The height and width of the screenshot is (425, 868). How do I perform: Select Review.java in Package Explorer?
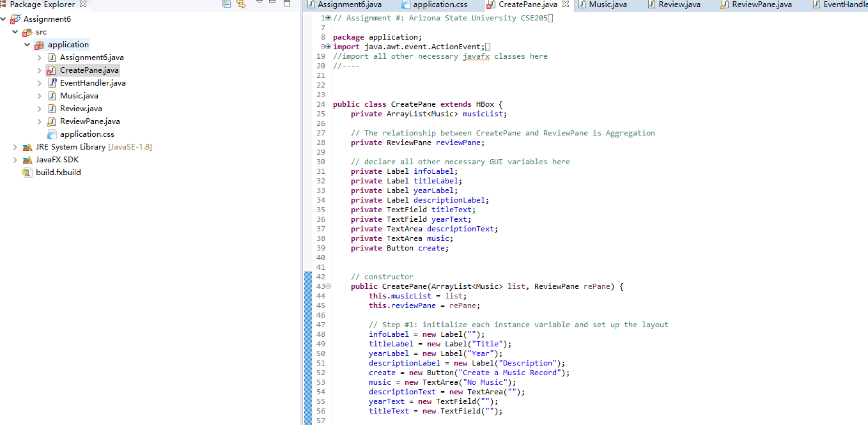tap(81, 109)
